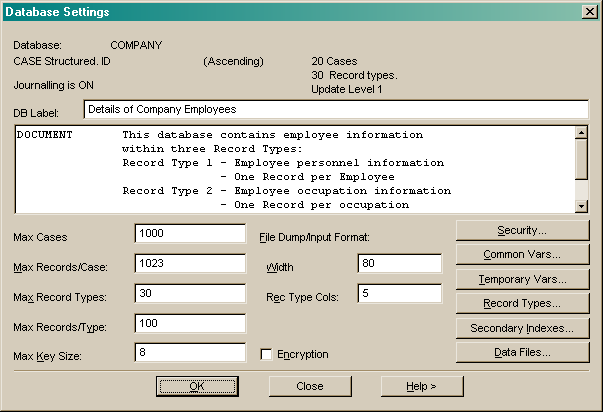The image size is (603, 412).
Task: Click the document scrollbar up arrow
Action: click(x=581, y=133)
